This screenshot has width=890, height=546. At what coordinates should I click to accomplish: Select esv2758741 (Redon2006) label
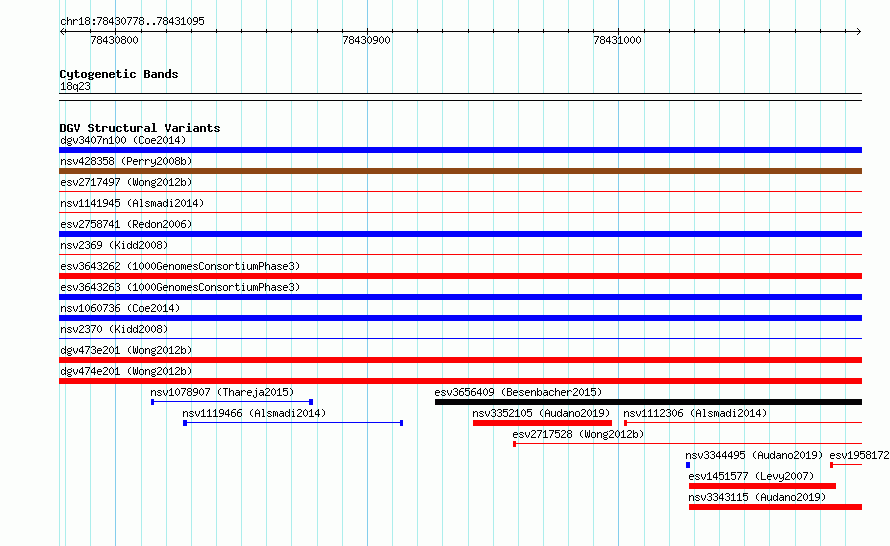126,224
